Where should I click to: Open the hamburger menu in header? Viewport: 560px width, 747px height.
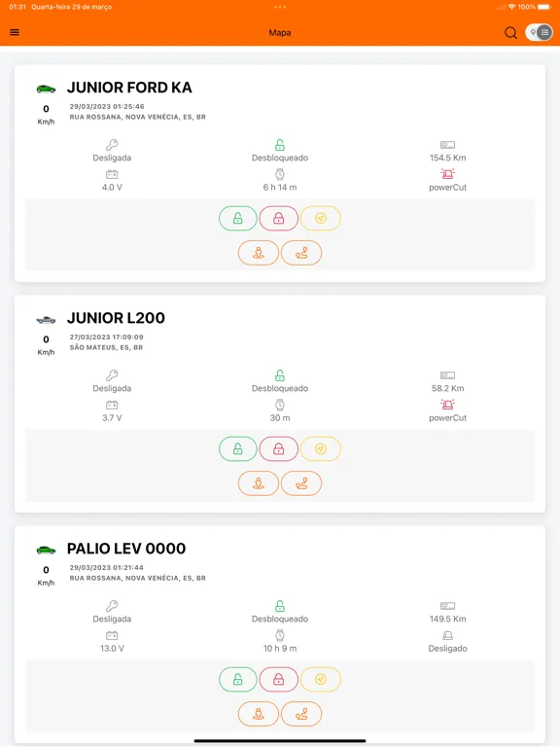point(15,32)
